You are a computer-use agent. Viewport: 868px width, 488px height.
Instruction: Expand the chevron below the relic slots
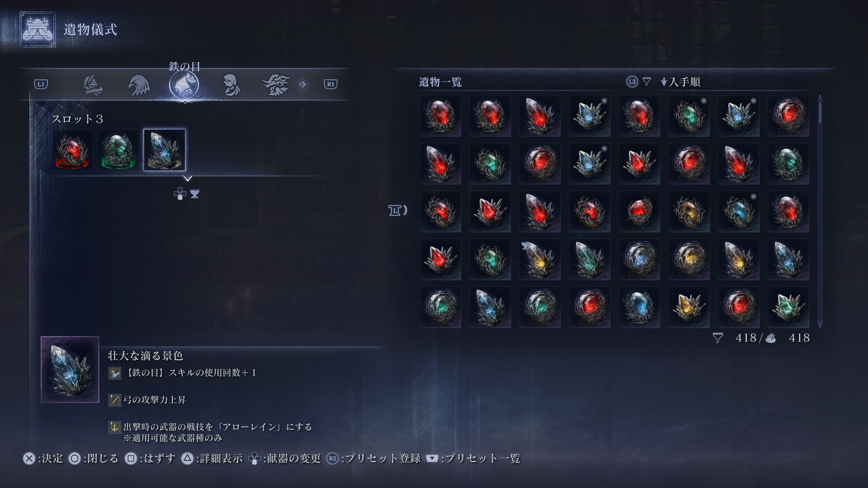click(x=188, y=178)
